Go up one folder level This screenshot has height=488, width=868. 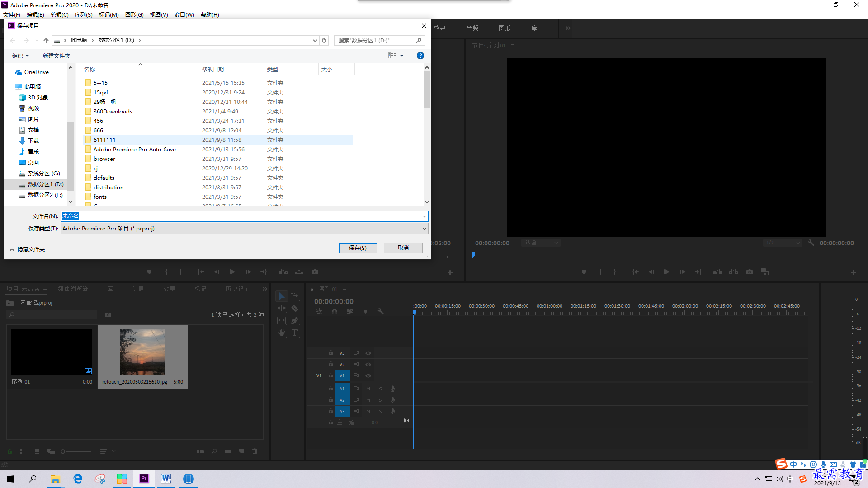46,41
